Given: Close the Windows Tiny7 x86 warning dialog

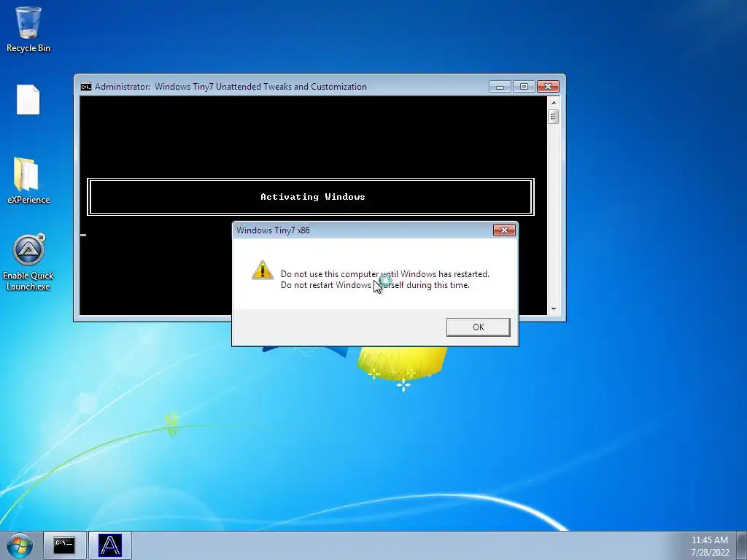Looking at the screenshot, I should (x=504, y=230).
